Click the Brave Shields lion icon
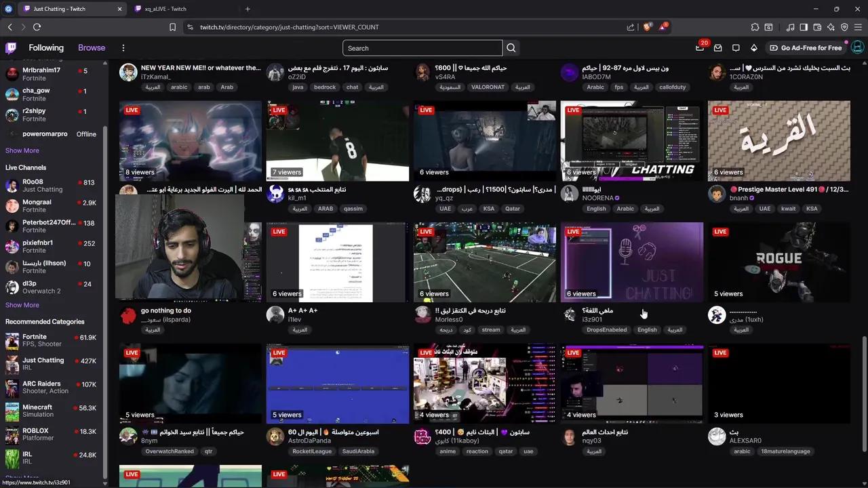Screen dimensions: 868x488 coord(648,27)
